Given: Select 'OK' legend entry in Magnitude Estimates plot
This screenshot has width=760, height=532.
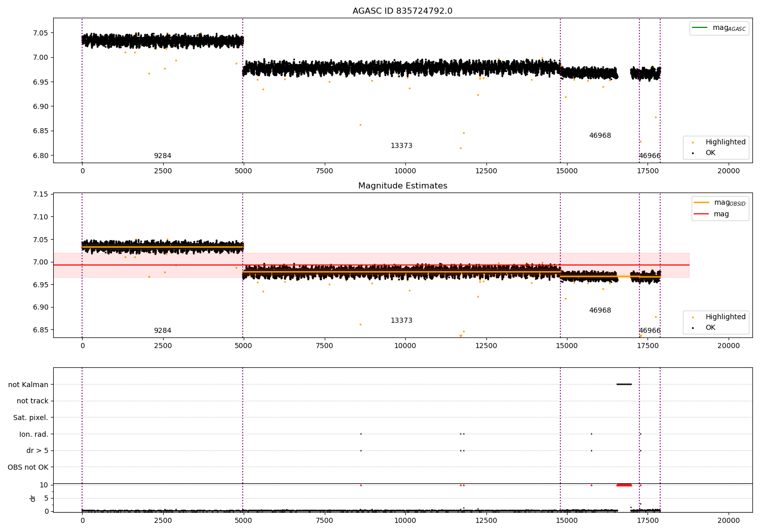Looking at the screenshot, I should pos(710,328).
